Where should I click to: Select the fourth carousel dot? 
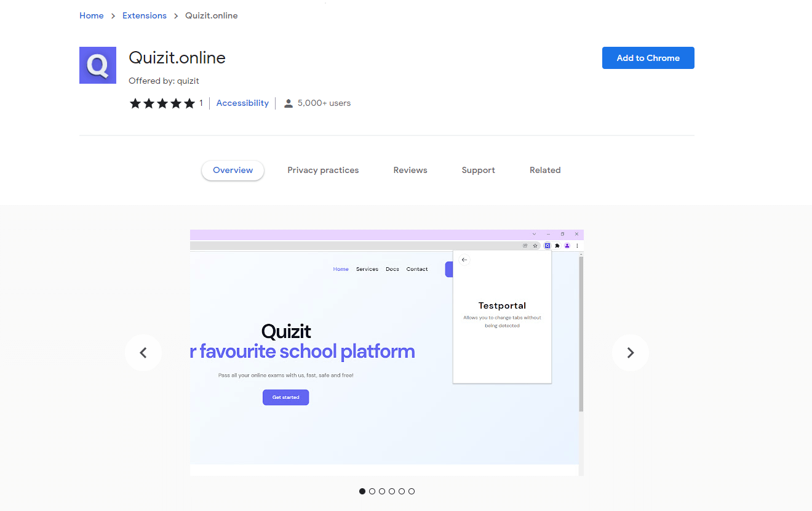[392, 491]
